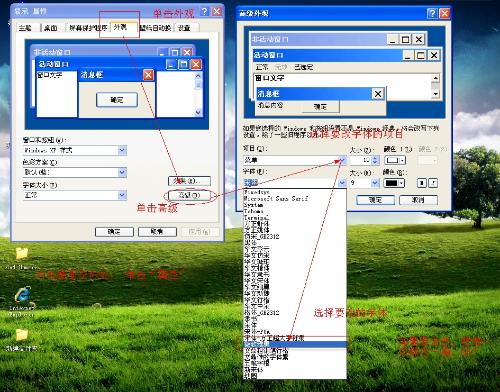Click 消息框 close X in Advanced preview

click(x=378, y=94)
